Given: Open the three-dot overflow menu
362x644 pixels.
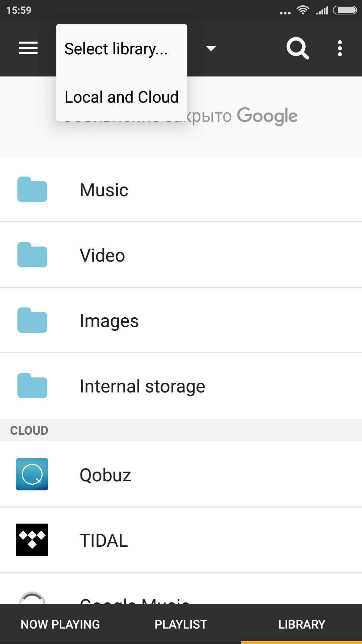Looking at the screenshot, I should pyautogui.click(x=340, y=49).
